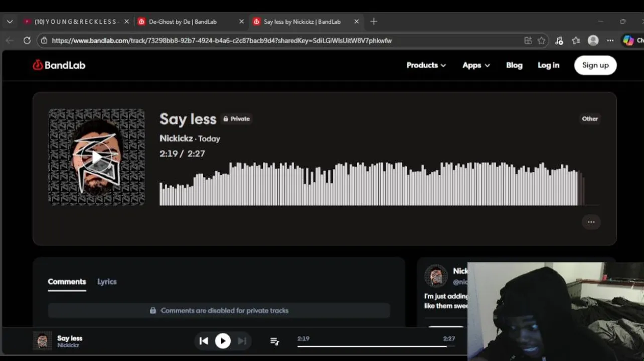Close the De-Ghost by De browser tab
644x361 pixels.
(241, 22)
